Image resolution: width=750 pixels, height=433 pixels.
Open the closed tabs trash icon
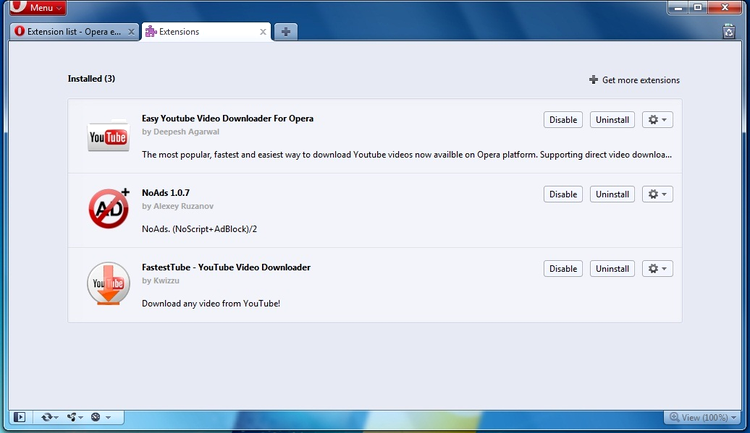pyautogui.click(x=728, y=32)
